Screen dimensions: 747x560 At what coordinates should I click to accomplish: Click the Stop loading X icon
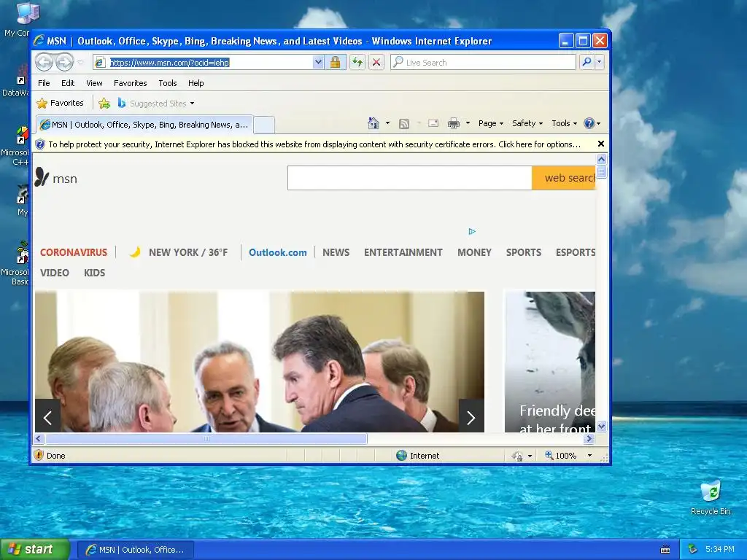coord(376,63)
